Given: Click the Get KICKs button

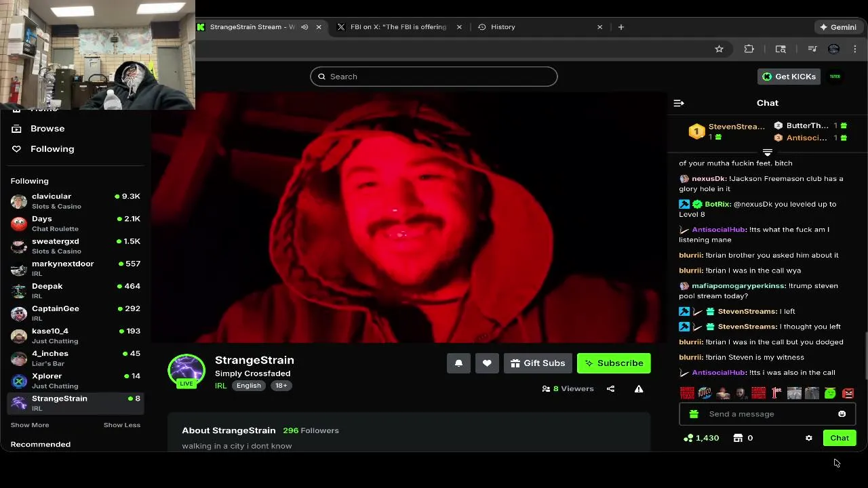Looking at the screenshot, I should click(x=789, y=77).
